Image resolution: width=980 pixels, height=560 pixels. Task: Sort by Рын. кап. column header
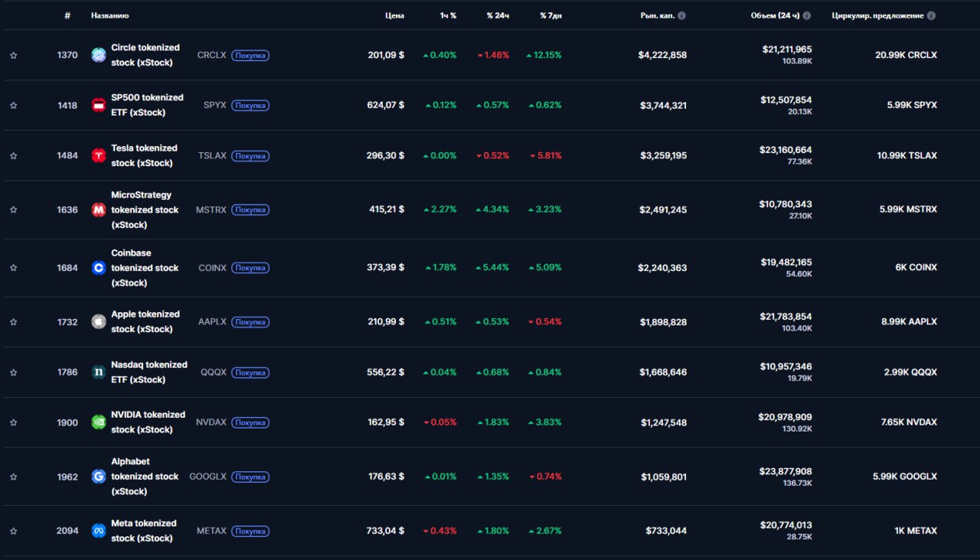tap(658, 15)
